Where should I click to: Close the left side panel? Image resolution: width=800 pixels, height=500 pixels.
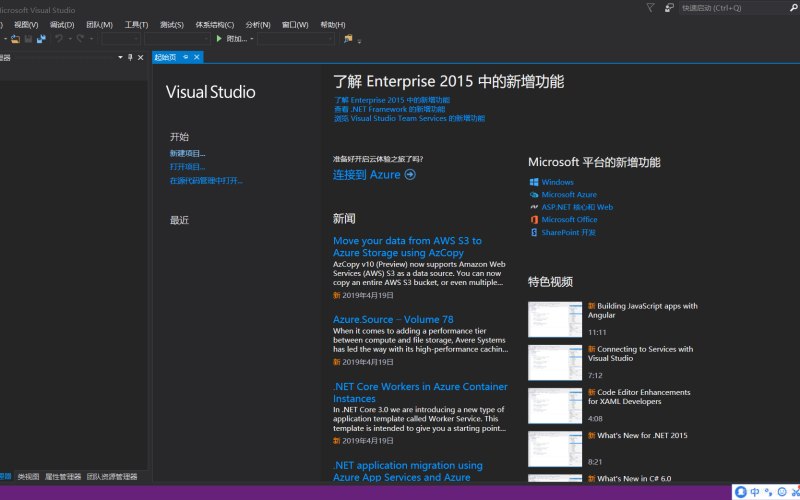[141, 58]
